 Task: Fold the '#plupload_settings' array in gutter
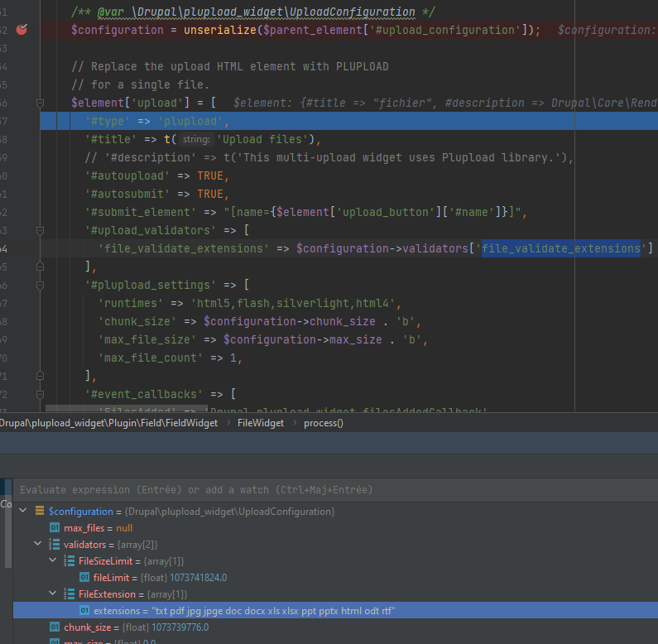(40, 285)
